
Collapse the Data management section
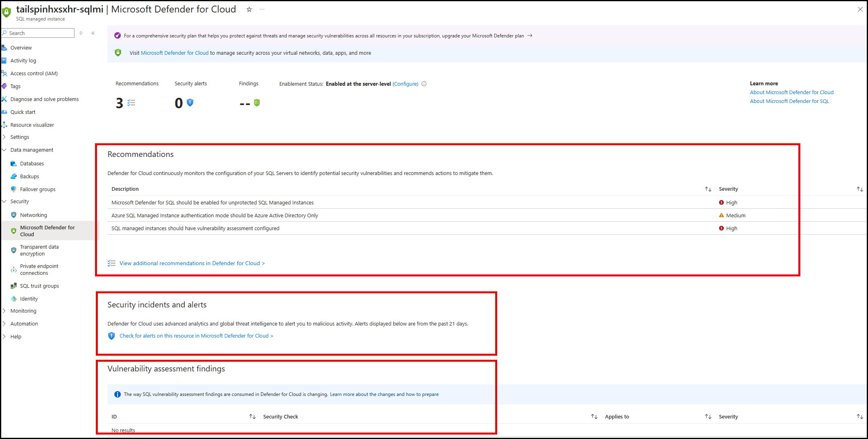click(31, 150)
